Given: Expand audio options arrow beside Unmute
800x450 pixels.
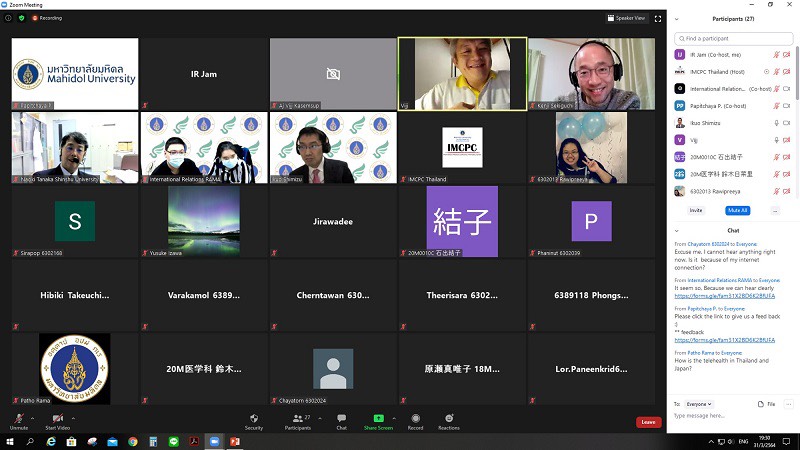Looking at the screenshot, I should [x=34, y=418].
